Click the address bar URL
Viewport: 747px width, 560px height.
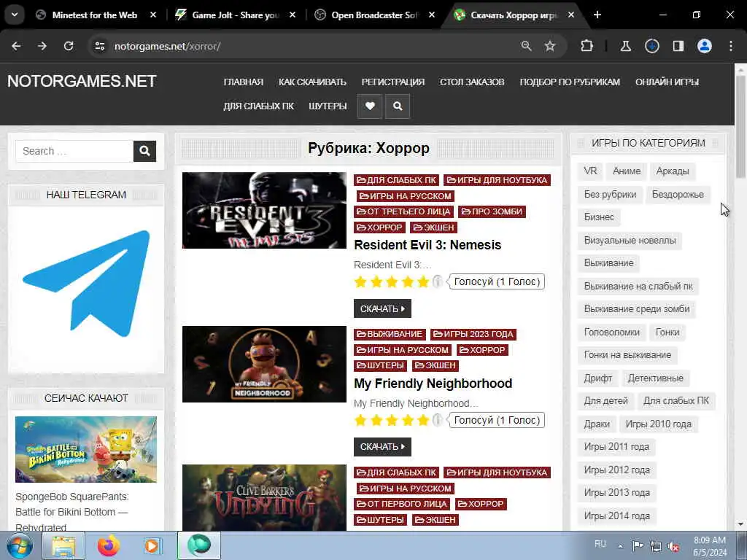click(167, 46)
